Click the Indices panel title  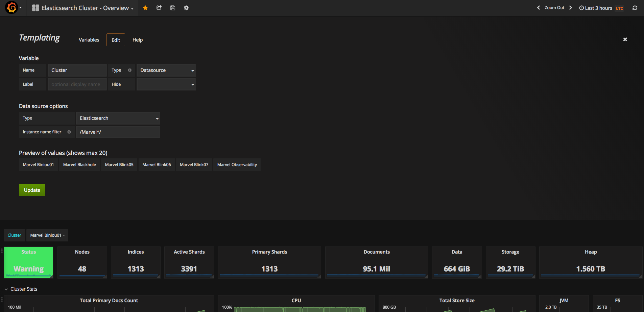click(136, 252)
